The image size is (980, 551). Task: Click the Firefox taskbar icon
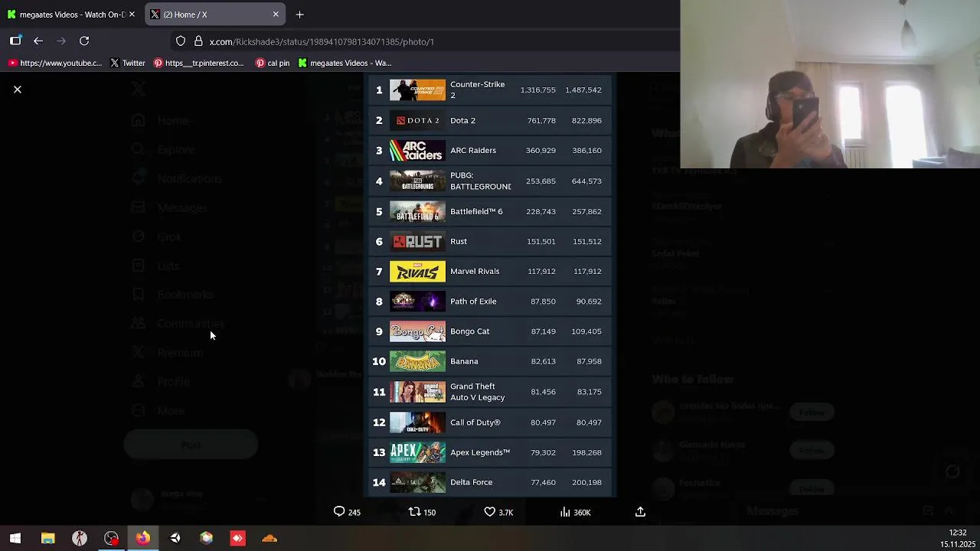click(x=143, y=538)
